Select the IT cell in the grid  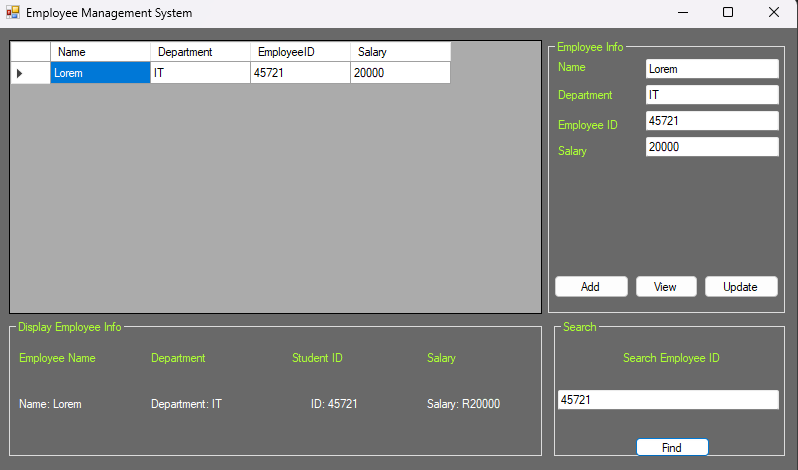[x=200, y=73]
